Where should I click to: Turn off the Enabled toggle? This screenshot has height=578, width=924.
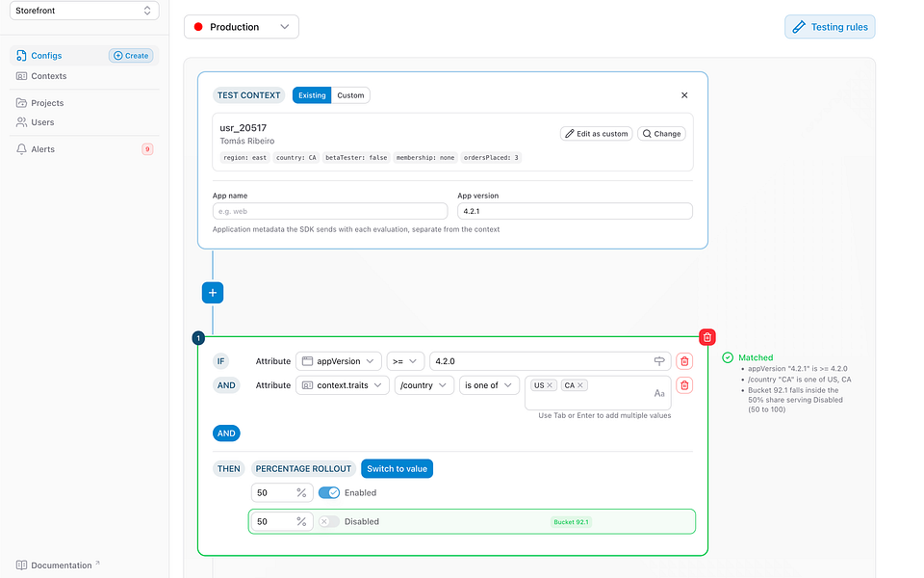(x=329, y=492)
